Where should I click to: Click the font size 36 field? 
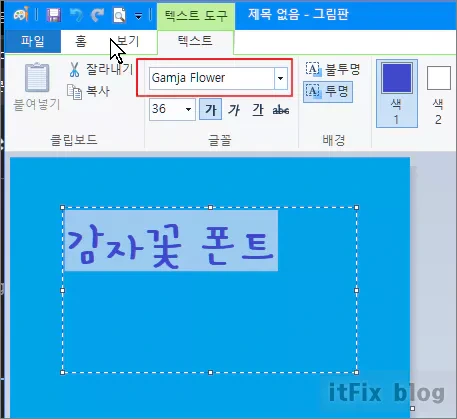click(166, 109)
